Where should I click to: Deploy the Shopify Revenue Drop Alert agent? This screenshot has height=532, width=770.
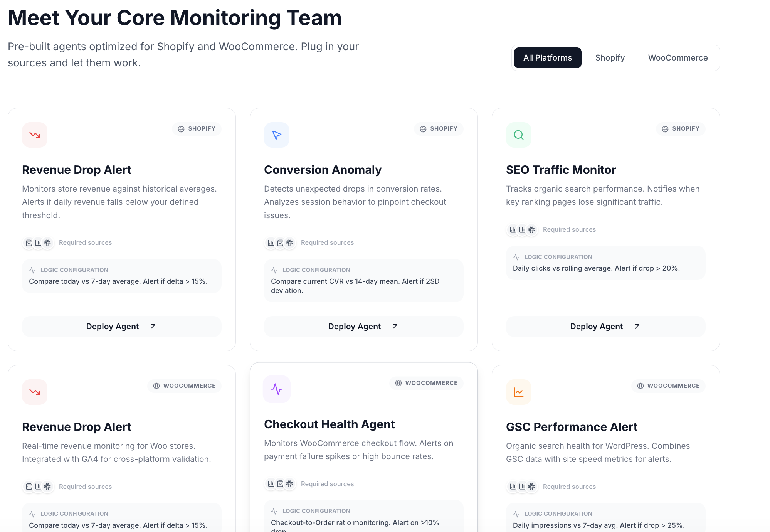pyautogui.click(x=121, y=327)
